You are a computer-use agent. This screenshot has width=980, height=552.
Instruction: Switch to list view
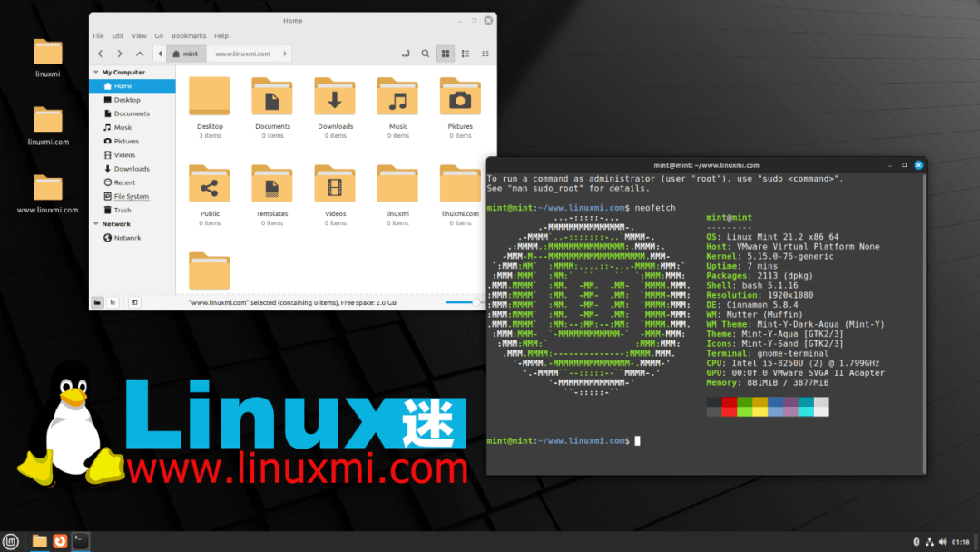(465, 54)
